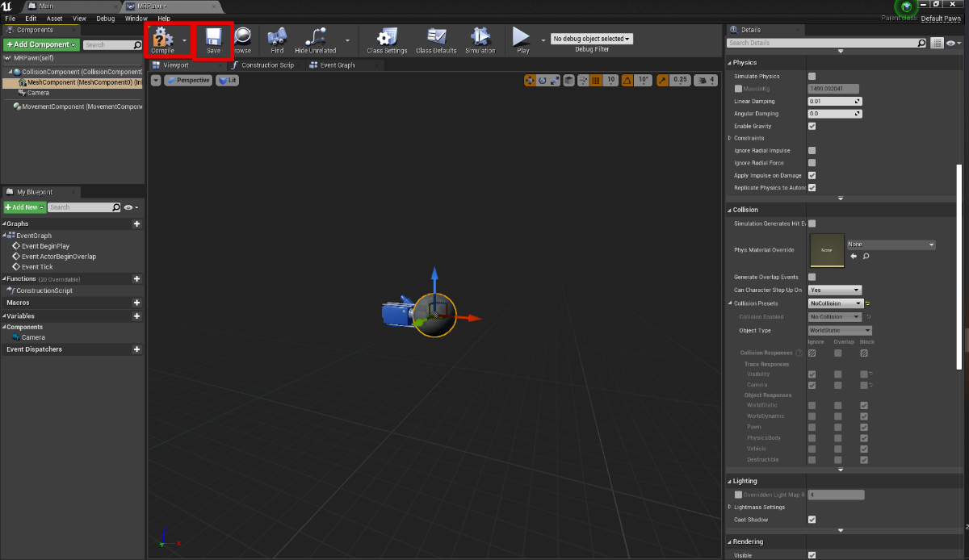Toggle scale snapping icon in viewport
This screenshot has height=560, width=969.
point(662,80)
